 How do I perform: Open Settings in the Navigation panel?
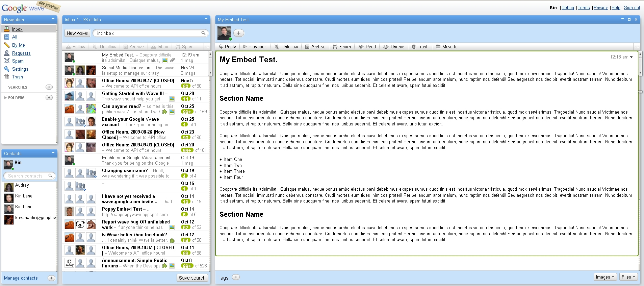click(x=20, y=69)
